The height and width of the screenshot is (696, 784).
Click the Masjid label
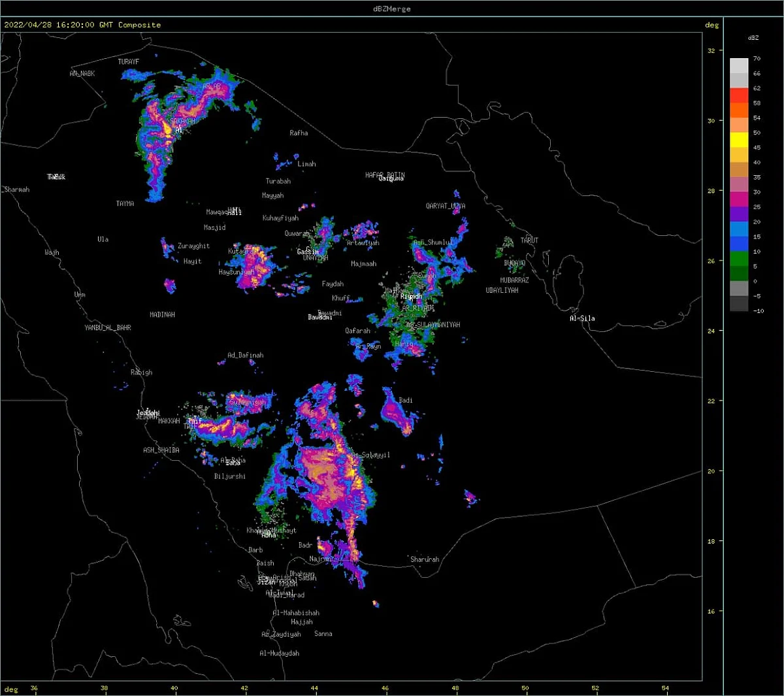215,227
